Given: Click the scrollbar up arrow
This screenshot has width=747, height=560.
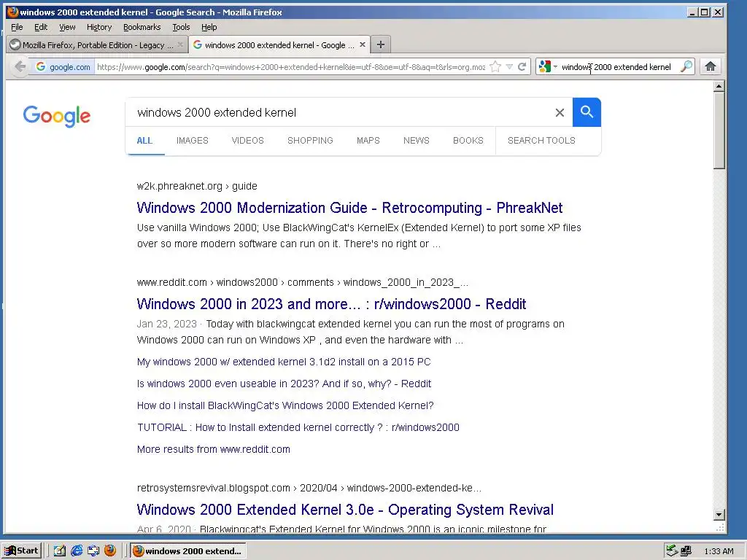Looking at the screenshot, I should click(x=719, y=86).
